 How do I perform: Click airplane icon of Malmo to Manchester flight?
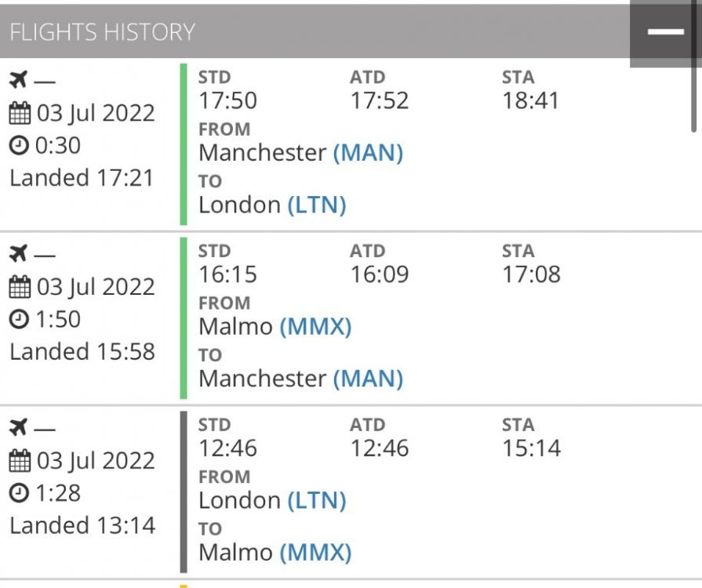(20, 253)
